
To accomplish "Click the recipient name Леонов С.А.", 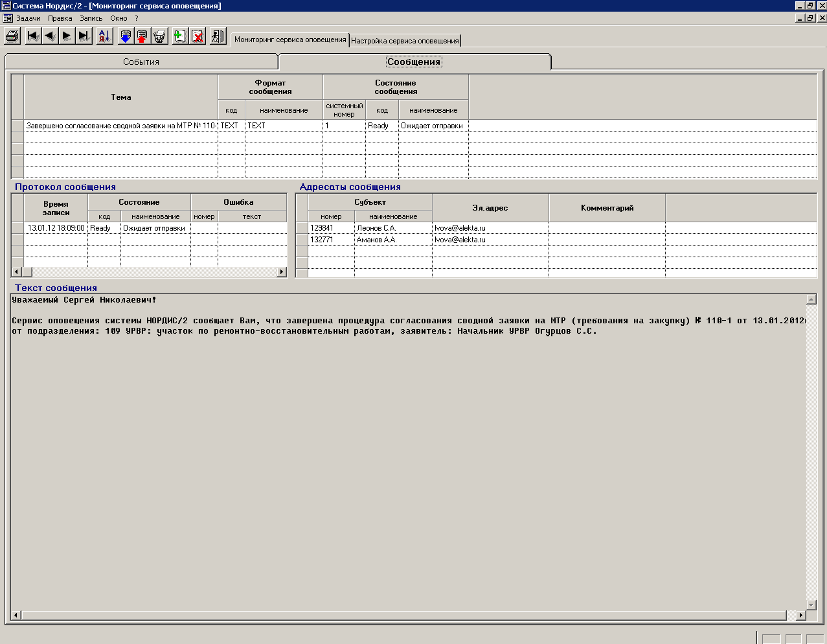I will pyautogui.click(x=393, y=228).
